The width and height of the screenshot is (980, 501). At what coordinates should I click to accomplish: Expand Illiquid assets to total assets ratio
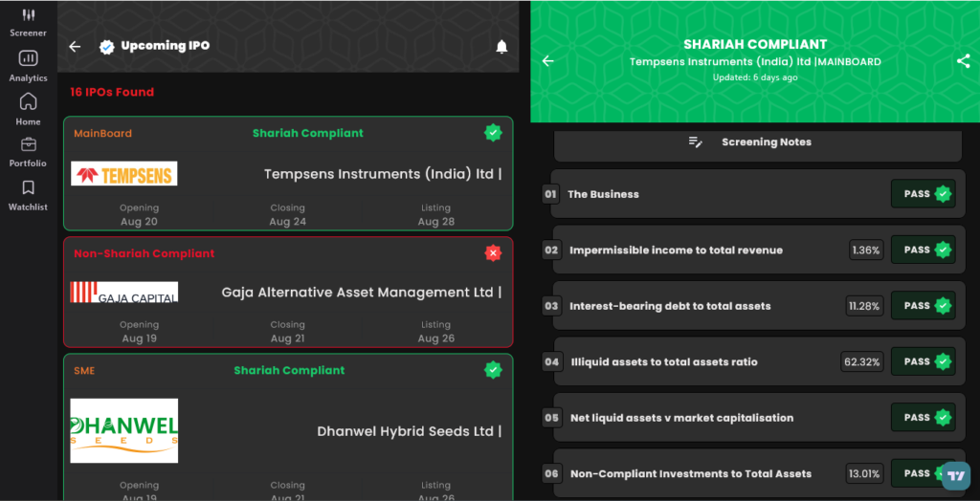pos(758,361)
